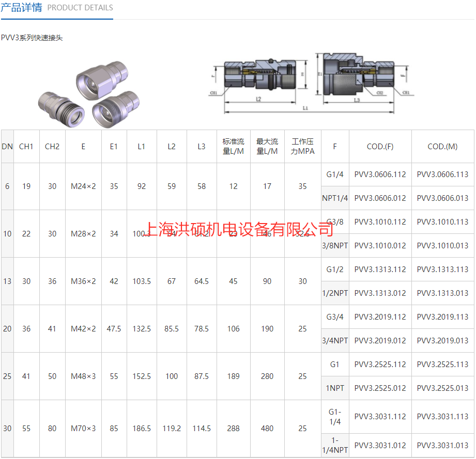The height and width of the screenshot is (459, 476).
Task: Select cell PVV3.1010.013
Action: click(x=442, y=246)
